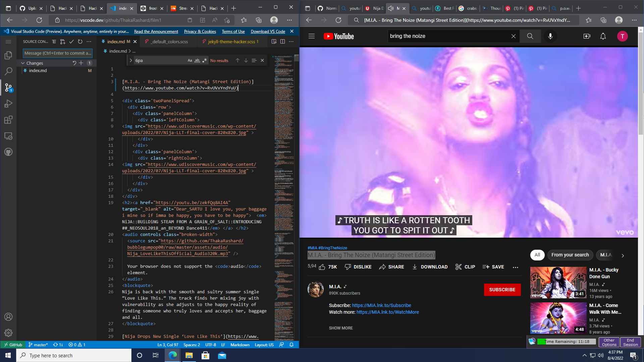Click the VS Code hamburger menu icon
Screen dimensions: 644x362
point(8,42)
